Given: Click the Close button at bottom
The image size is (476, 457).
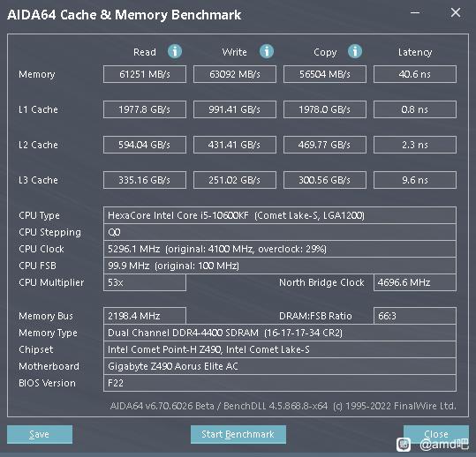Looking at the screenshot, I should click(x=436, y=434).
